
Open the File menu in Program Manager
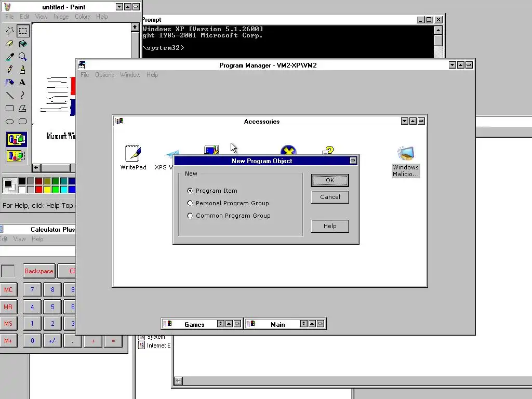(85, 75)
